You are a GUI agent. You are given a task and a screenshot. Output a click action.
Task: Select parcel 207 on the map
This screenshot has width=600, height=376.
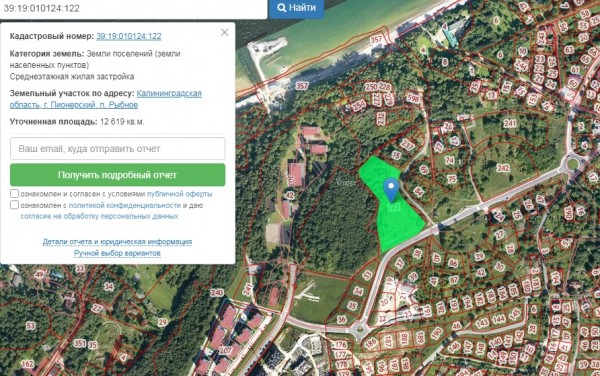click(x=225, y=350)
